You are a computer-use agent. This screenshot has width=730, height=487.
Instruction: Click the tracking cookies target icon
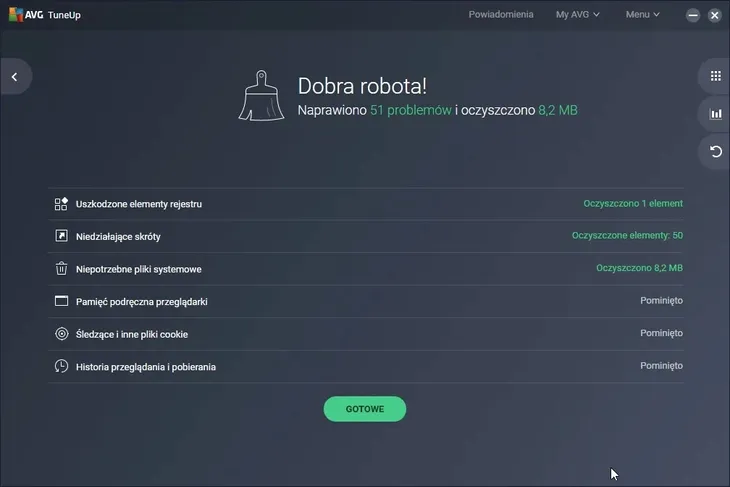tap(61, 334)
